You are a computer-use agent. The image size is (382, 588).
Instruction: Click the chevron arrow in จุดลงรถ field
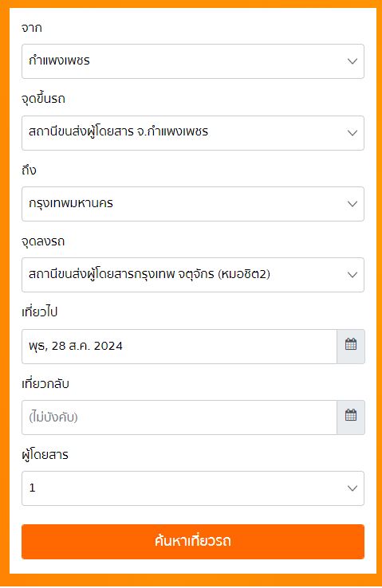[352, 275]
